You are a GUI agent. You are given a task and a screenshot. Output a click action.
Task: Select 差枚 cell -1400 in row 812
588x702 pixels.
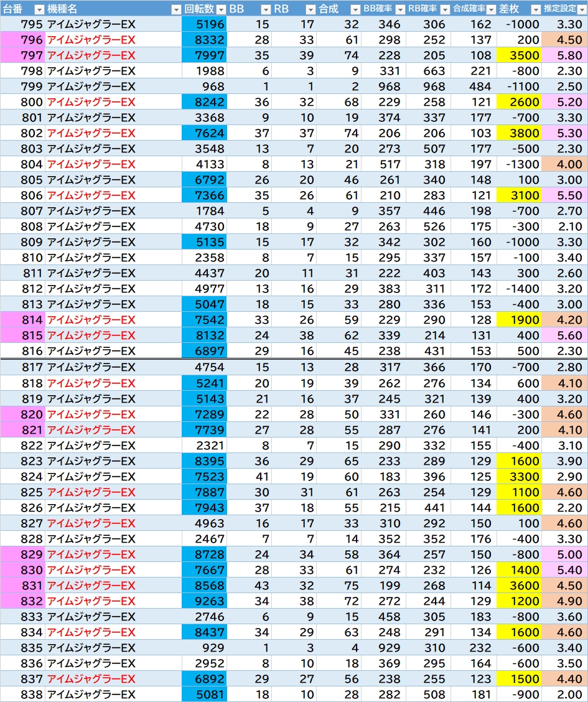pyautogui.click(x=519, y=289)
